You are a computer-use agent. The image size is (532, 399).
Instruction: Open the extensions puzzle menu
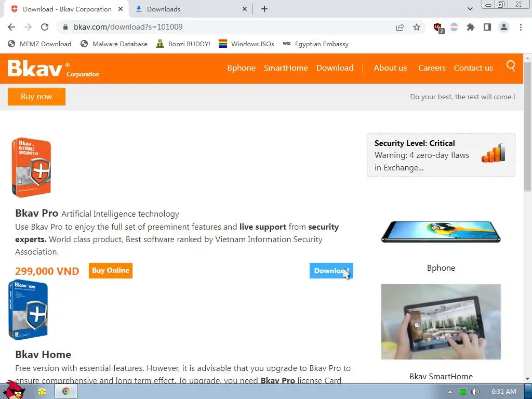click(471, 27)
